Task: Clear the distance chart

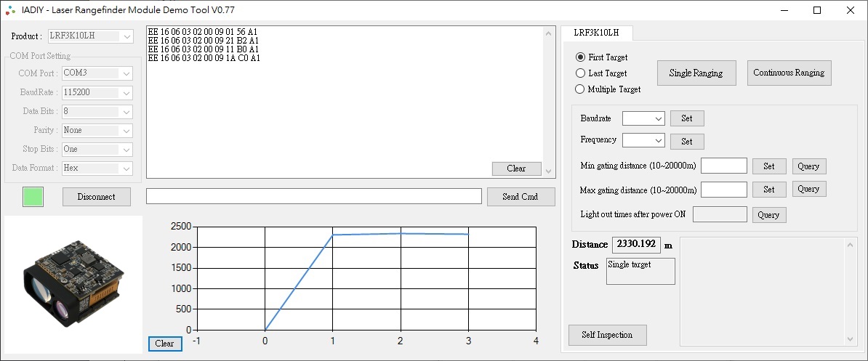Action: (x=165, y=344)
